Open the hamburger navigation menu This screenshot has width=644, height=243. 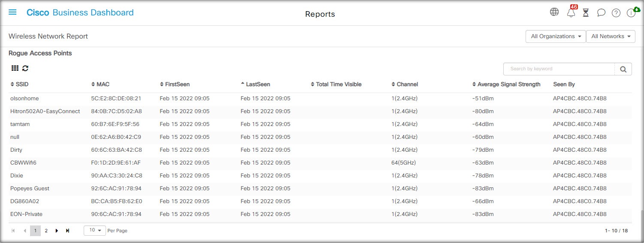pos(12,12)
